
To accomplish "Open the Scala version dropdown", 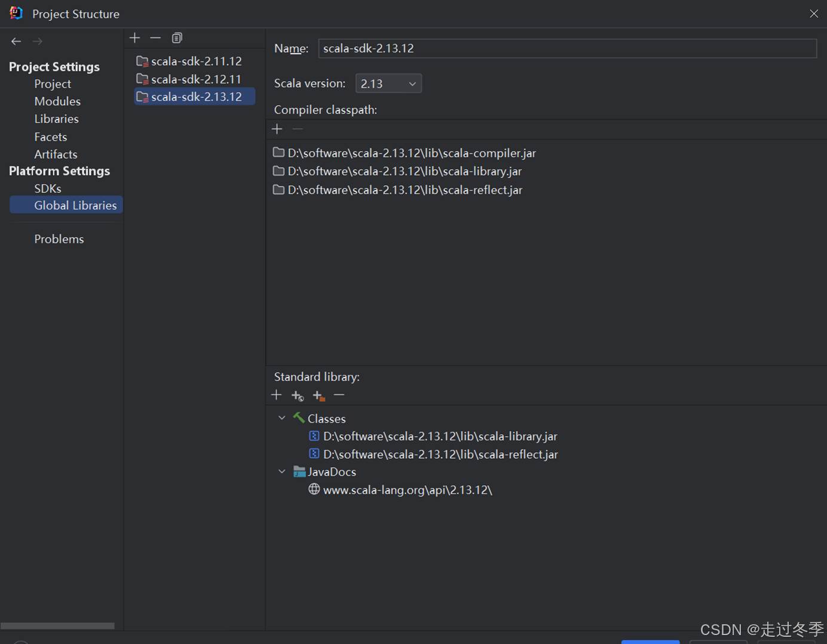I will (x=388, y=84).
